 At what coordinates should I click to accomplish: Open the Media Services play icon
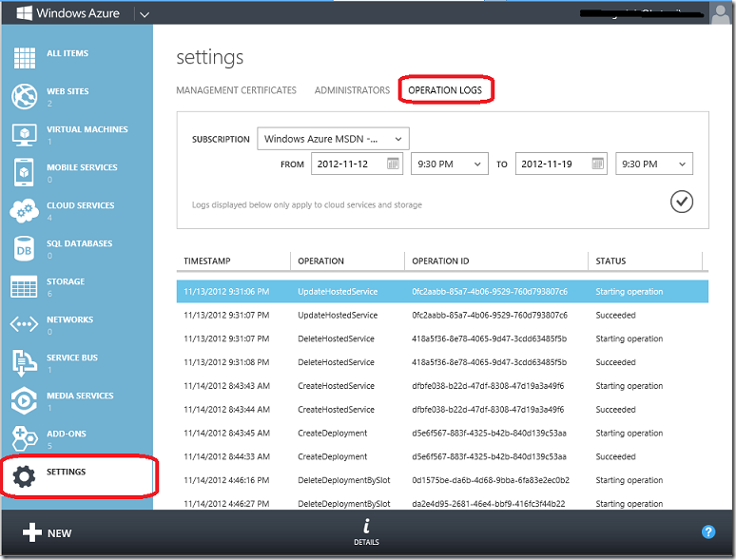(x=24, y=400)
